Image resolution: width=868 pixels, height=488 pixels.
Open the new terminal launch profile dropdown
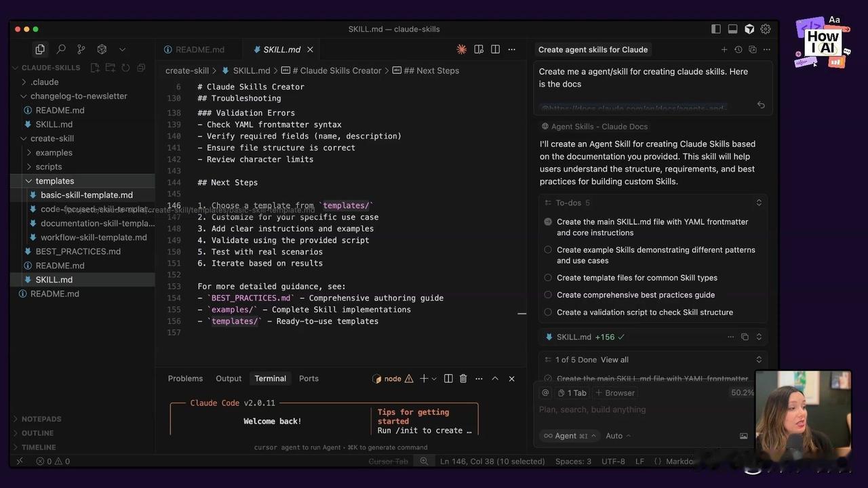point(434,379)
